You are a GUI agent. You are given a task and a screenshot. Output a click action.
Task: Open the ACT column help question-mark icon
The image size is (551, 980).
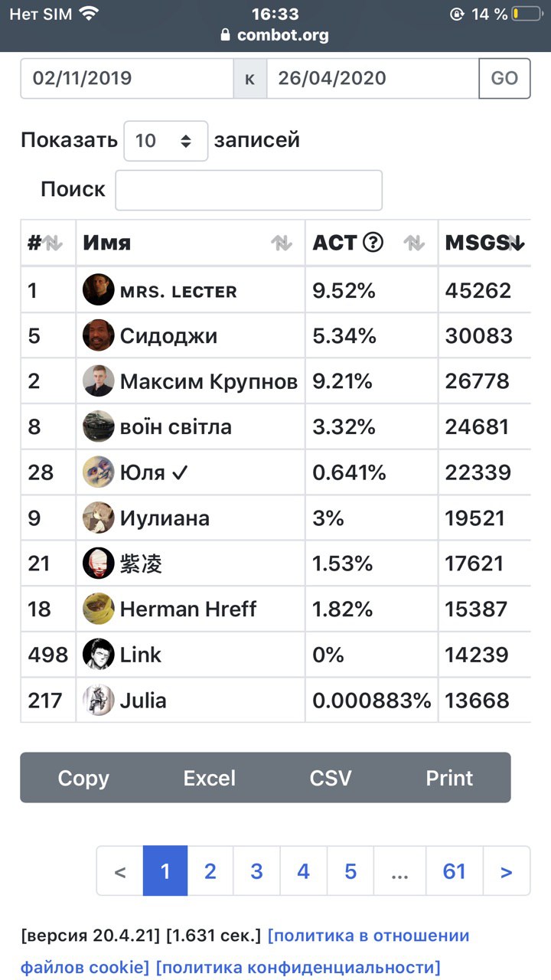(373, 243)
